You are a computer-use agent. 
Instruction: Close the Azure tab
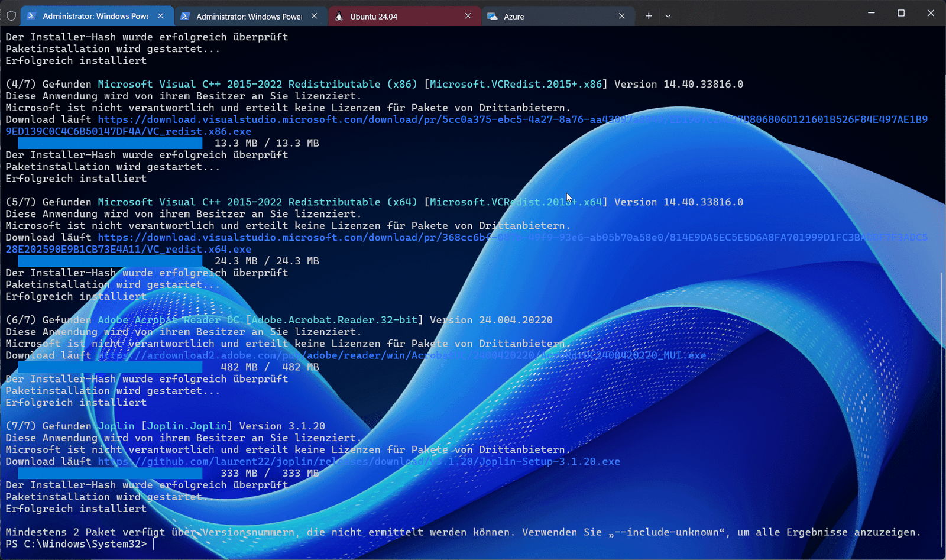pyautogui.click(x=621, y=16)
